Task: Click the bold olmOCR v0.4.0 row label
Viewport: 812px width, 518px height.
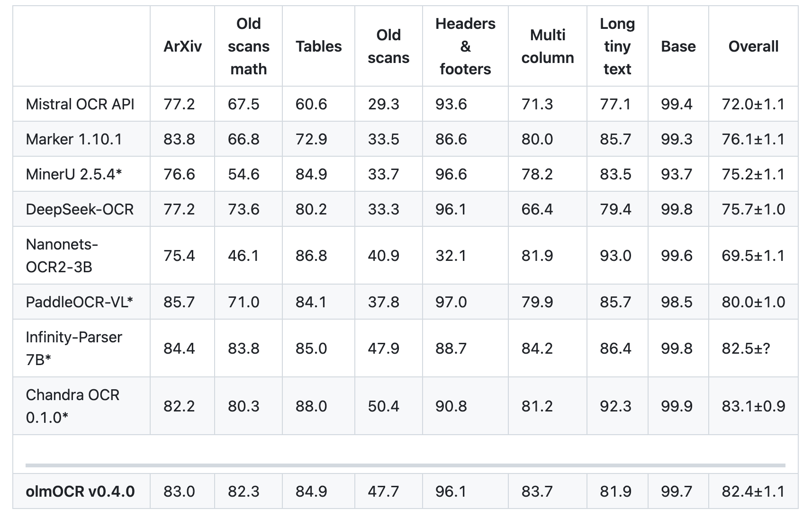Action: [80, 491]
